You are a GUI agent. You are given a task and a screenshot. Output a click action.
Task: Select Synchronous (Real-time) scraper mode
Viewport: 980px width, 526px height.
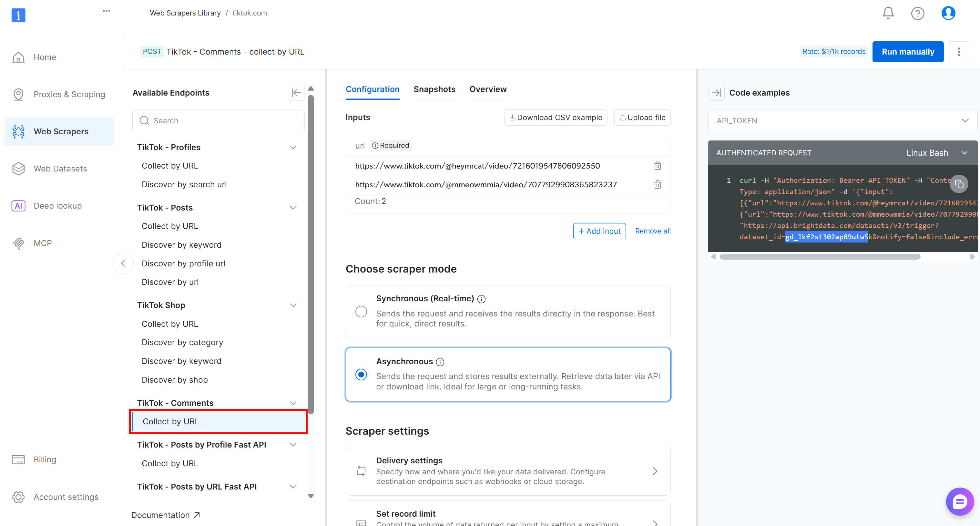point(361,311)
